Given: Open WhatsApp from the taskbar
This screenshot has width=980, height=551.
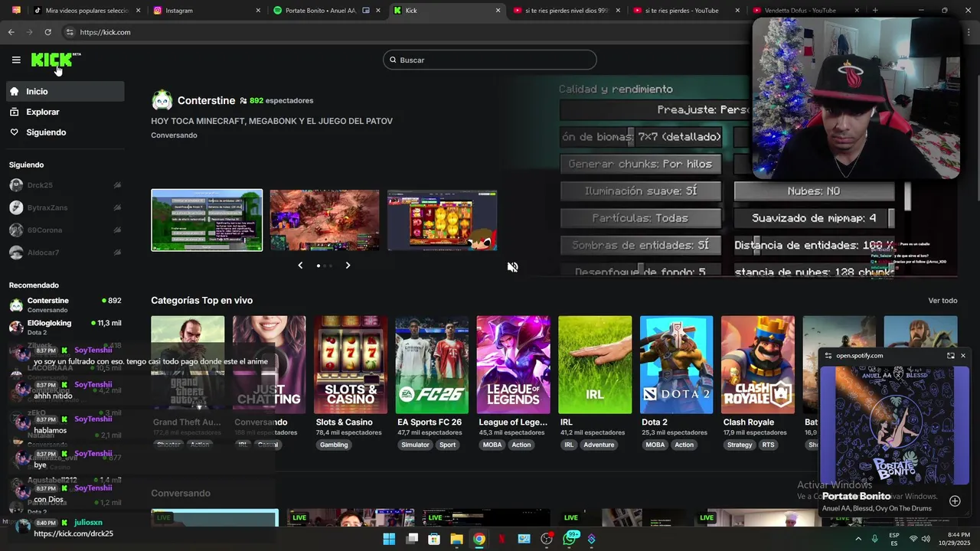Looking at the screenshot, I should [569, 539].
